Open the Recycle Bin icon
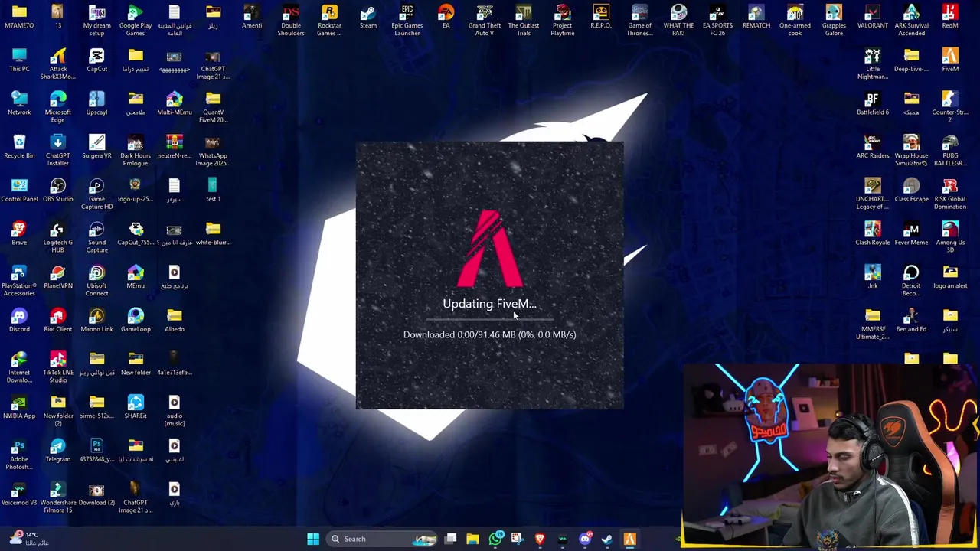The image size is (980, 551). pos(19,147)
